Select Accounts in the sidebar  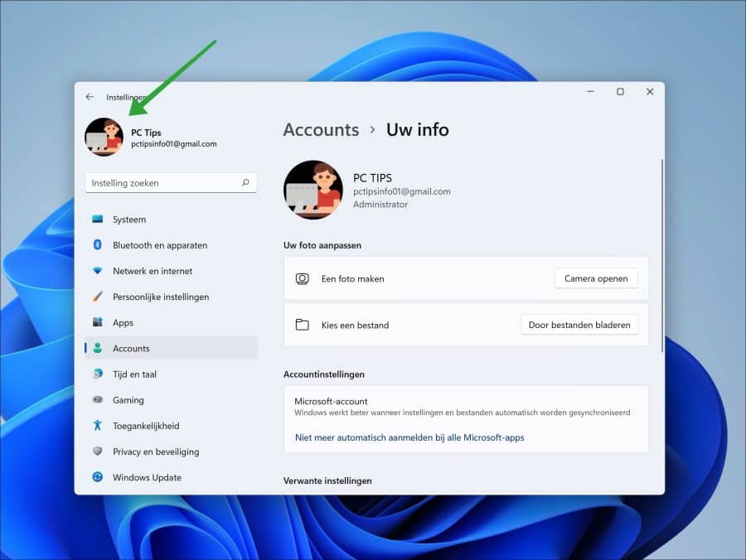coord(171,348)
